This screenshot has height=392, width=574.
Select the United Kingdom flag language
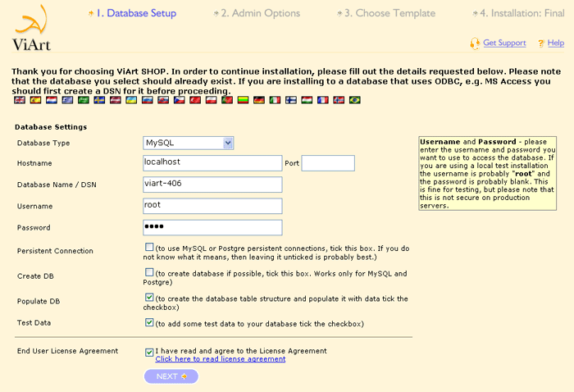[x=20, y=100]
